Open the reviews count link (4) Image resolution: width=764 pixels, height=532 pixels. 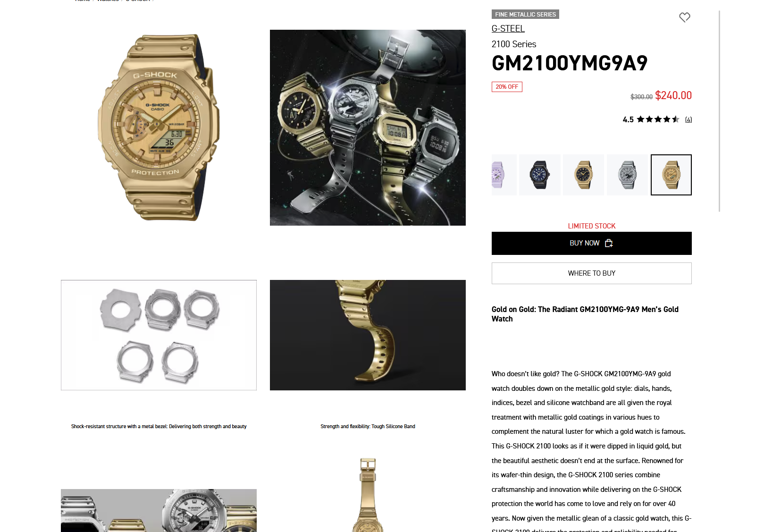click(x=688, y=119)
